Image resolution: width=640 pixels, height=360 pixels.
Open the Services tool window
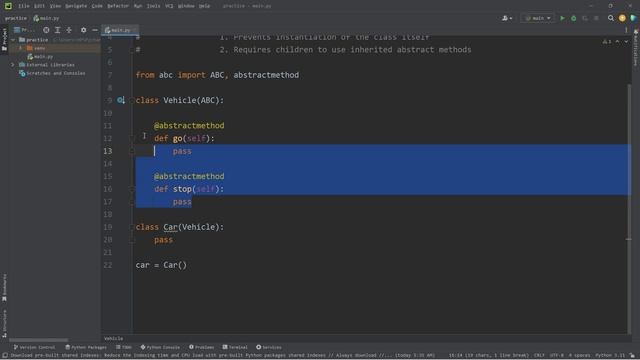269,347
